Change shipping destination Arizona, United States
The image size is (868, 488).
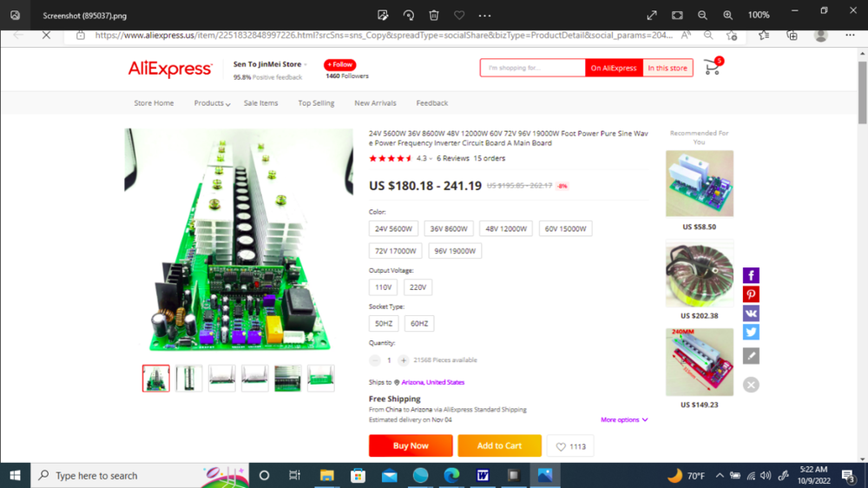click(x=433, y=382)
